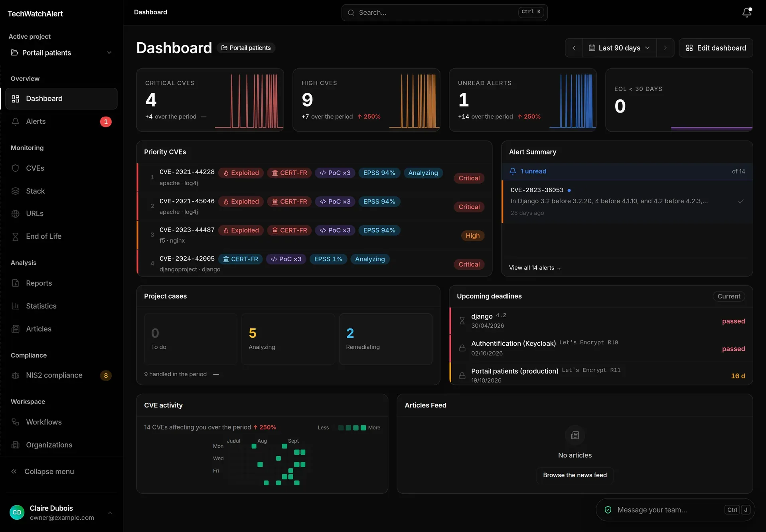
Task: Open the NIS2 compliance menu item
Action: click(61, 376)
